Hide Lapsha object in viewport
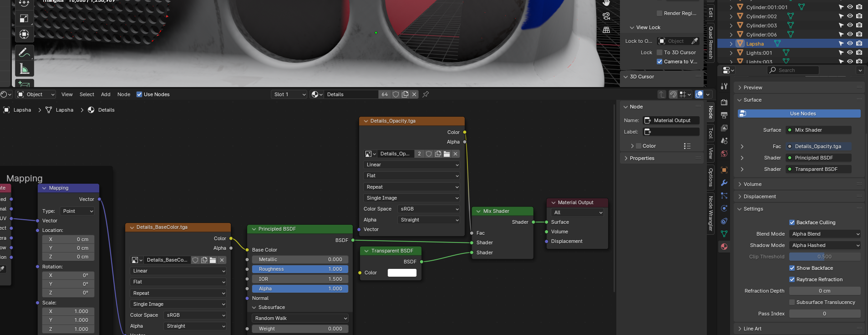Viewport: 868px width, 335px height. [850, 44]
